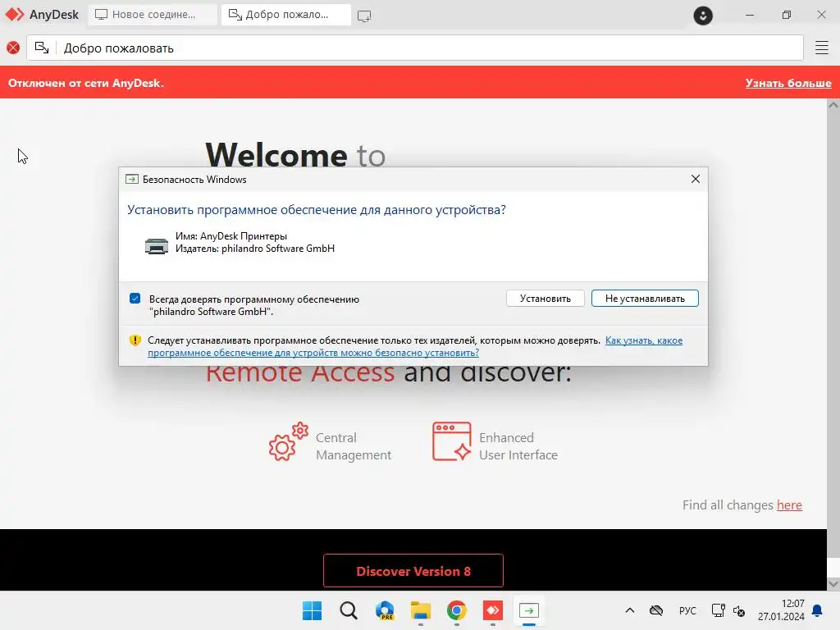Click the Отключен от сети AnyDesk message
Screen dimensions: 840x630
click(85, 83)
